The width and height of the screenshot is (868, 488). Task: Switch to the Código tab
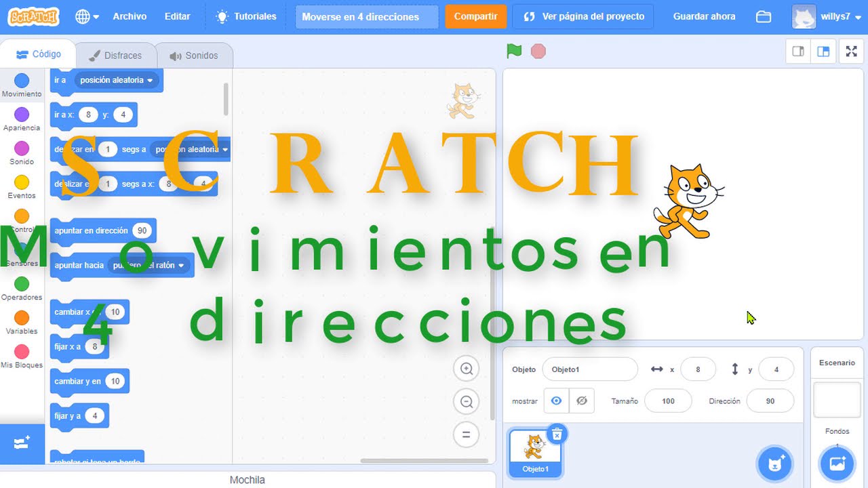38,54
